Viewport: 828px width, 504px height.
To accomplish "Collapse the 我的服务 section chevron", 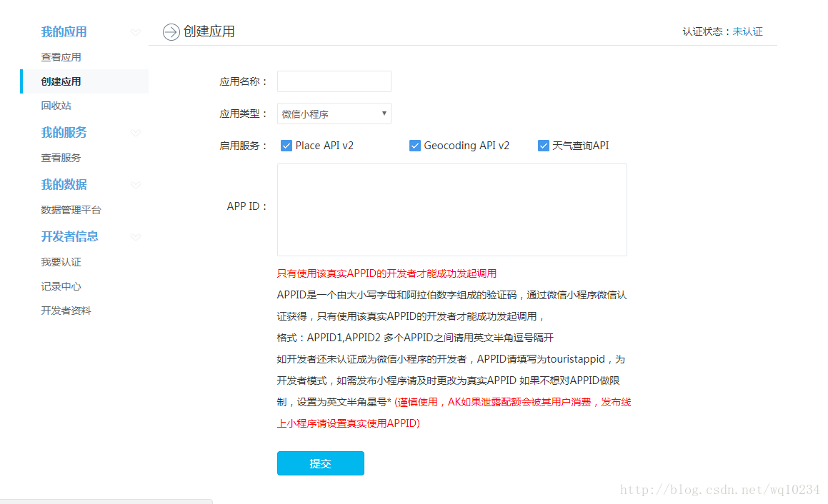I will click(136, 133).
